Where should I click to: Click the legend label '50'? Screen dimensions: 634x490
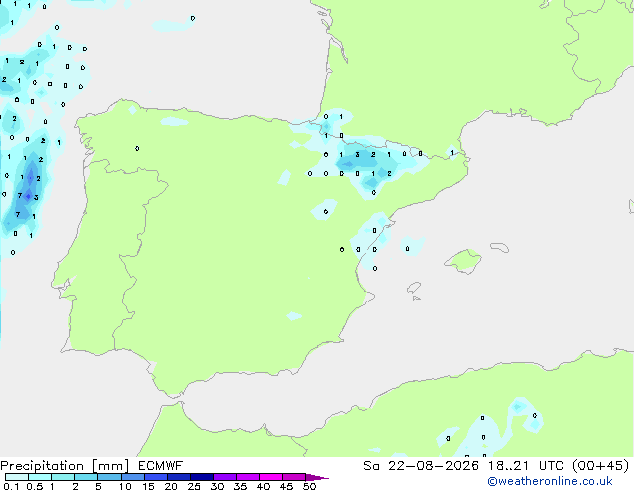pyautogui.click(x=310, y=486)
